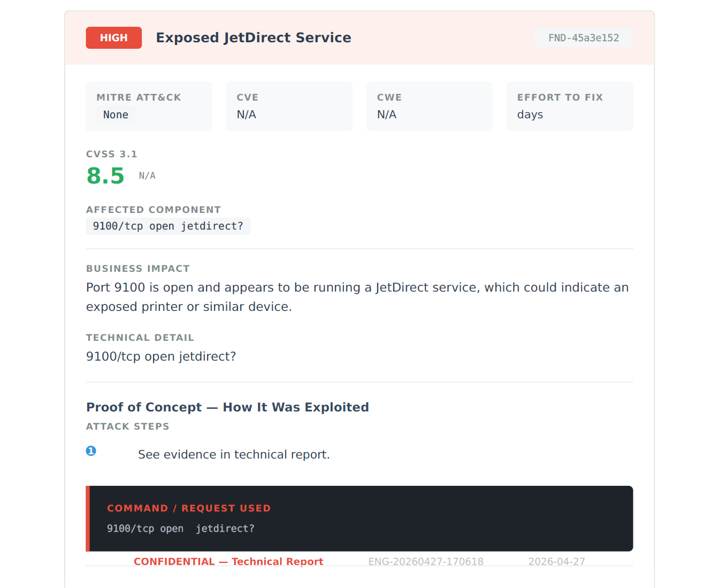Image resolution: width=720 pixels, height=588 pixels.
Task: Click the CONFIDENTIAL — Technical Report footer
Action: tap(228, 561)
